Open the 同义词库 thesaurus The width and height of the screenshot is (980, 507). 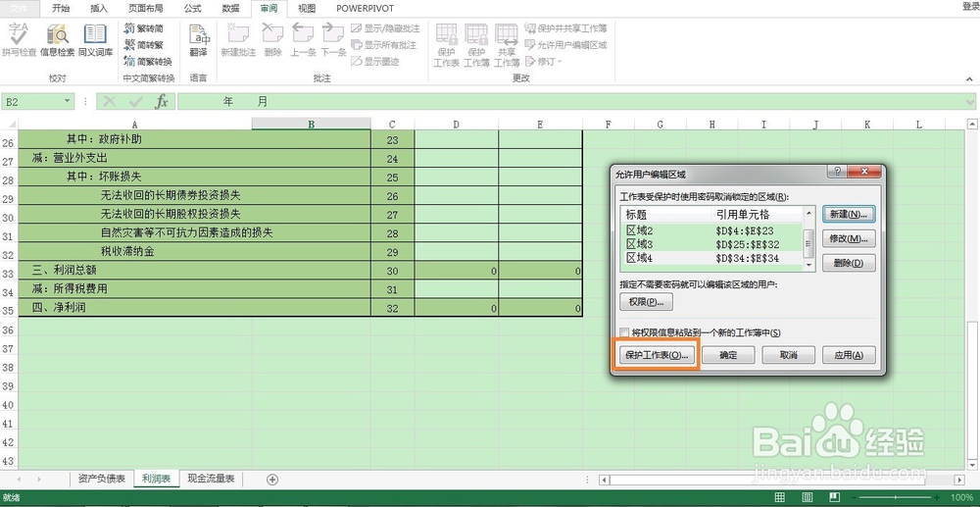click(x=95, y=40)
